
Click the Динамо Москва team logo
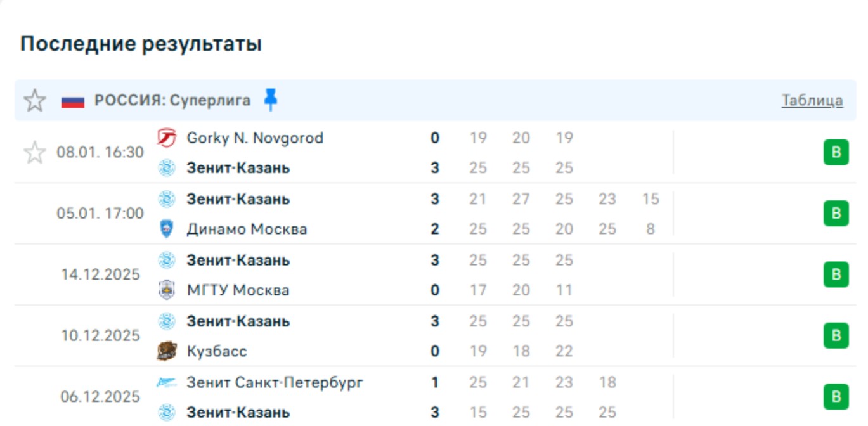point(166,229)
